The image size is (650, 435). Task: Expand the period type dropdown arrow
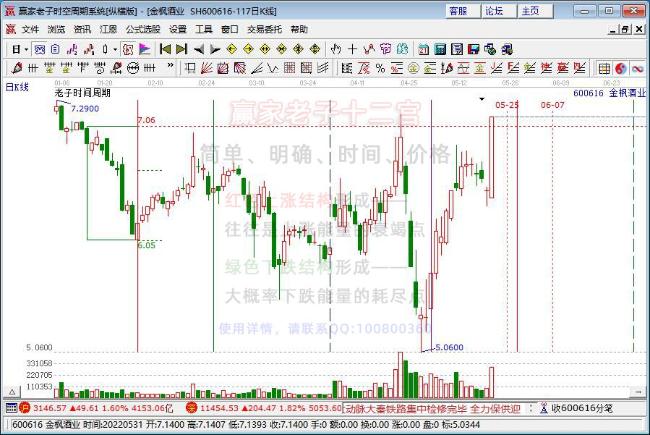(26, 50)
